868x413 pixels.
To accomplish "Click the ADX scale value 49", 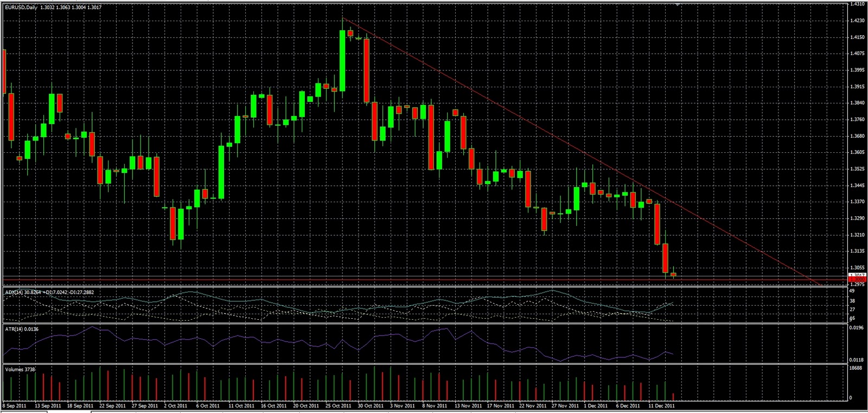I will click(852, 292).
